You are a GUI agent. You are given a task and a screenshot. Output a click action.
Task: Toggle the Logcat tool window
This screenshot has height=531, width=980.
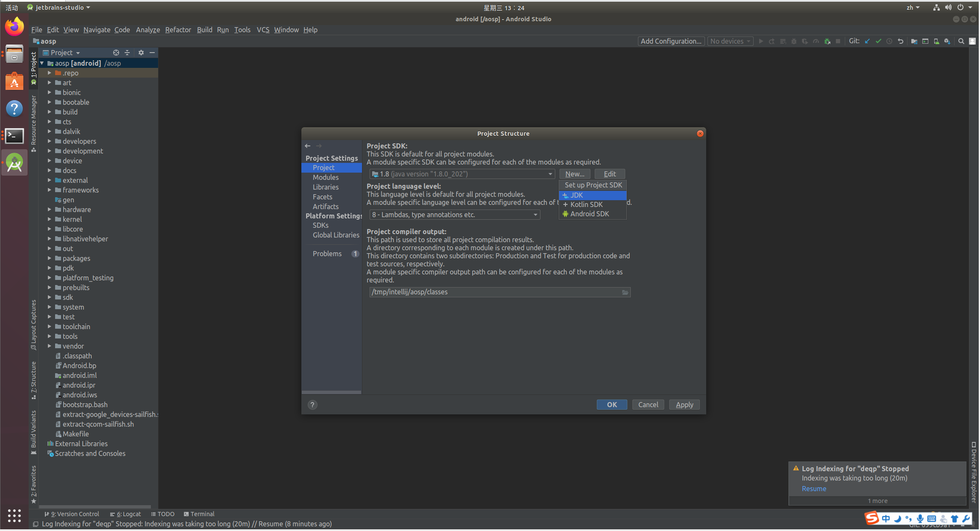coord(125,514)
